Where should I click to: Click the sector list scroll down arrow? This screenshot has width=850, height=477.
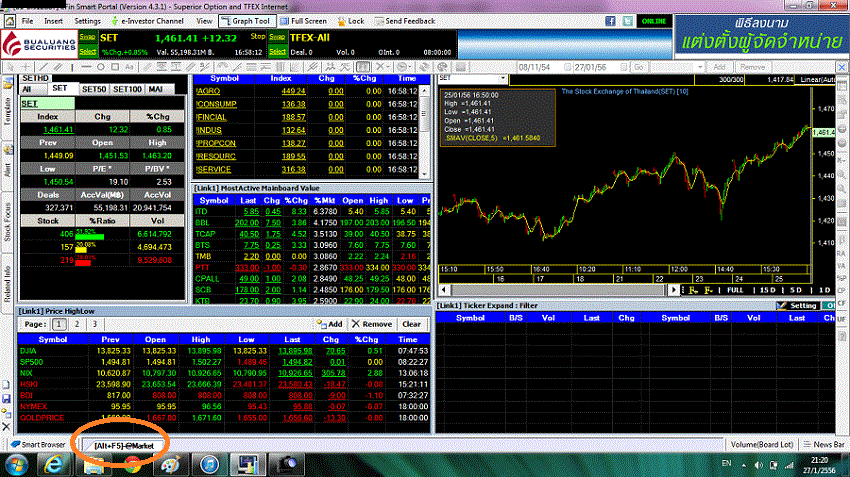(x=424, y=174)
